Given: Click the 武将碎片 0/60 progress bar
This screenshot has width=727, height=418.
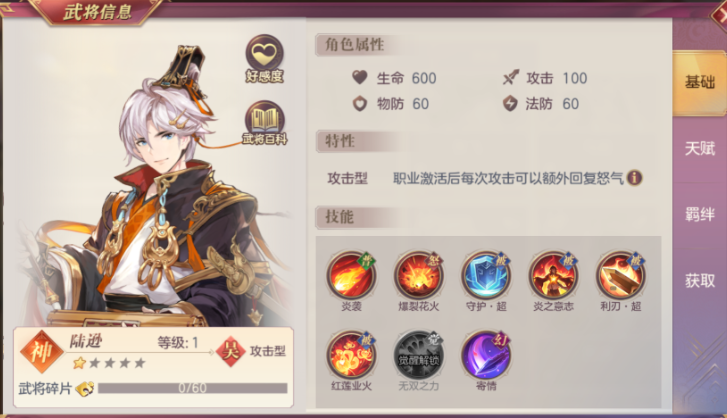Looking at the screenshot, I should [x=192, y=388].
